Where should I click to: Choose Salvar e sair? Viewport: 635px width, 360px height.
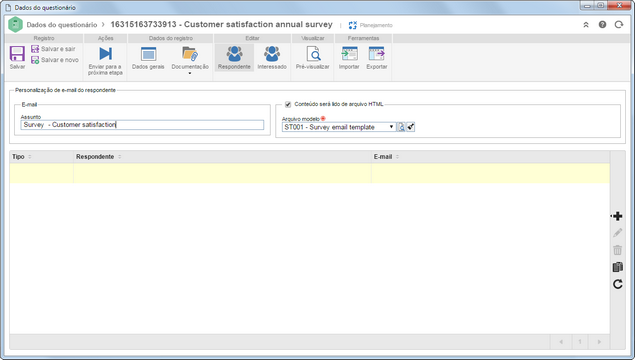click(x=53, y=49)
